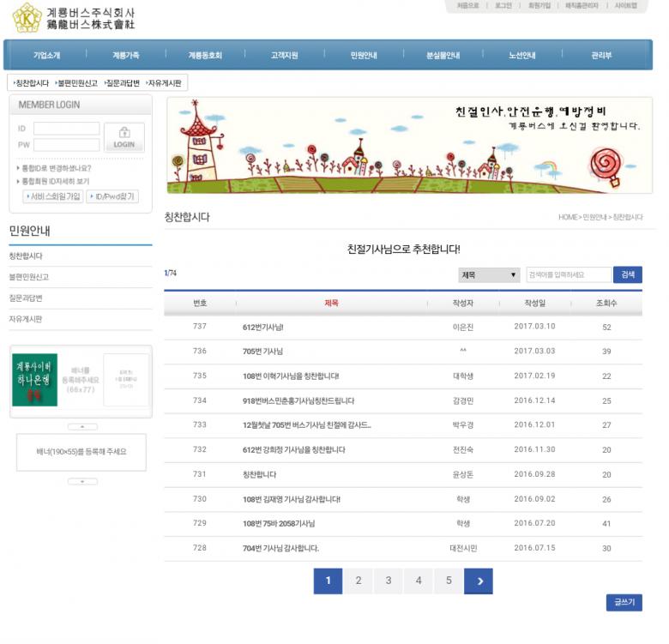Click the blue 검색 search button

click(x=627, y=275)
